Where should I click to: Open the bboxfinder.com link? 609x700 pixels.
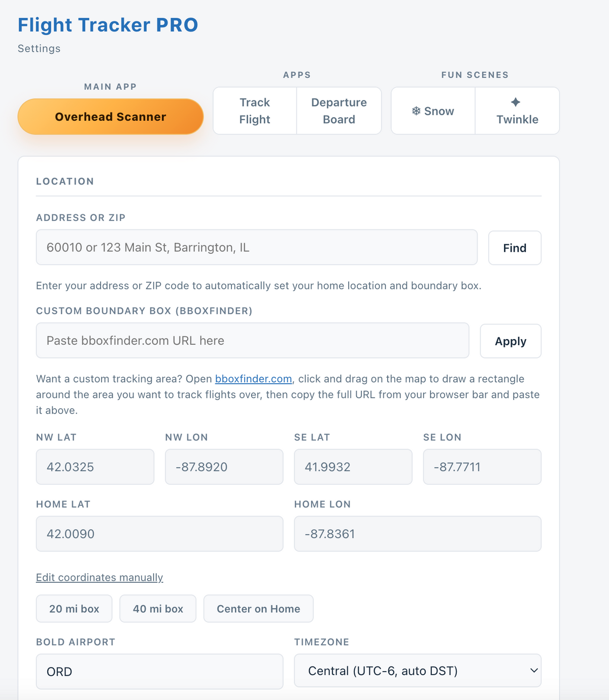pyautogui.click(x=253, y=379)
